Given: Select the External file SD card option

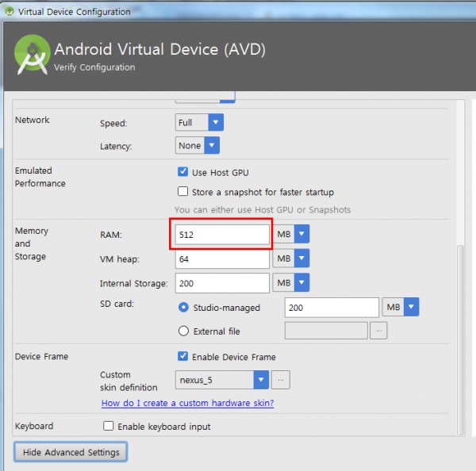Looking at the screenshot, I should 183,331.
